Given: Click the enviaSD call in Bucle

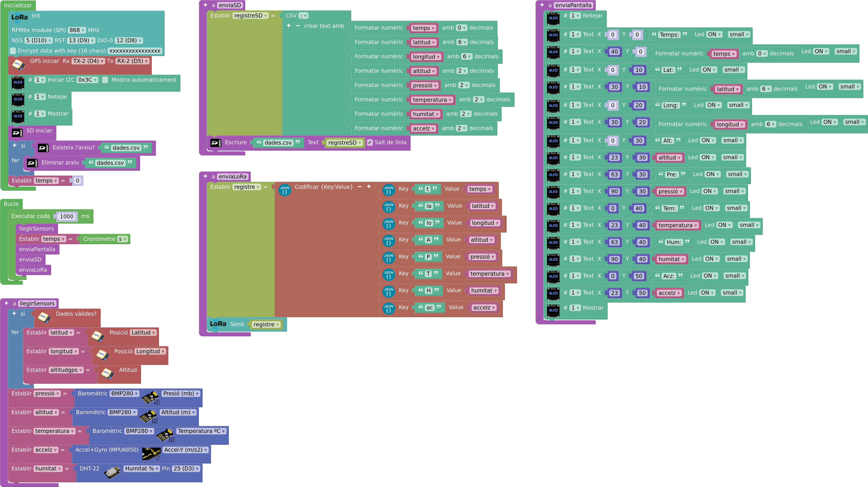Looking at the screenshot, I should [x=30, y=260].
